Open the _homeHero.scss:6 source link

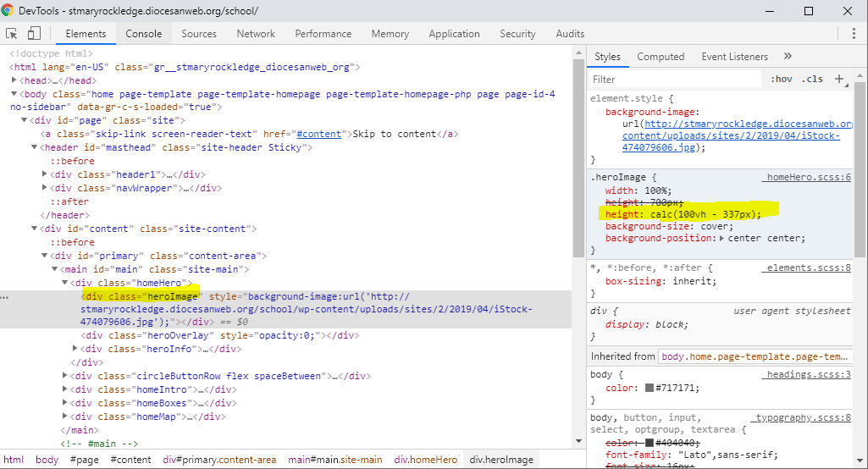click(805, 178)
